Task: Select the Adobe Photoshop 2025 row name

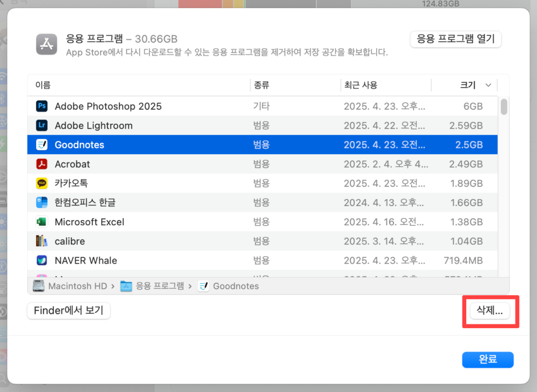Action: tap(108, 106)
